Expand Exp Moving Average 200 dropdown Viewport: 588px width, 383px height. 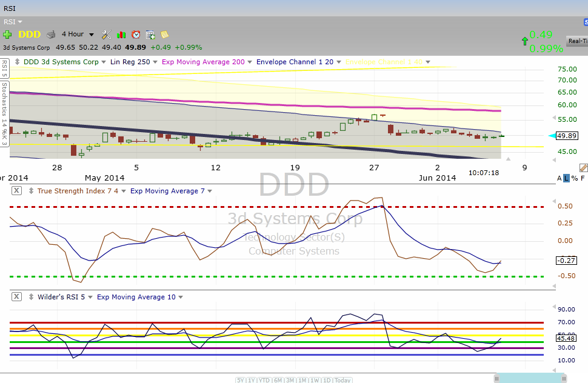coord(249,62)
